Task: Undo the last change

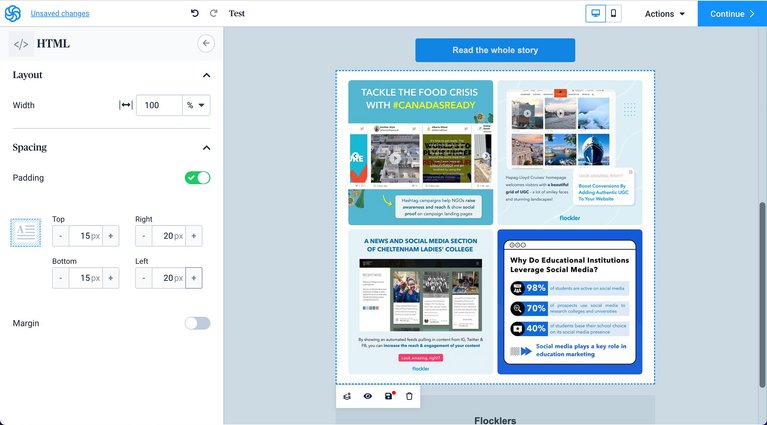Action: [195, 13]
